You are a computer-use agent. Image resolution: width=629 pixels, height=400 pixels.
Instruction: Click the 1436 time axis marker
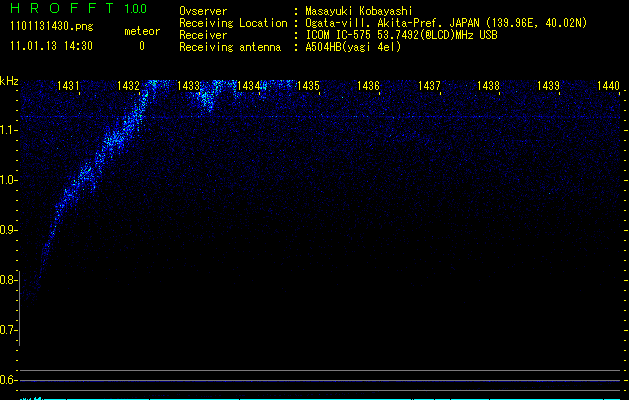point(368,85)
